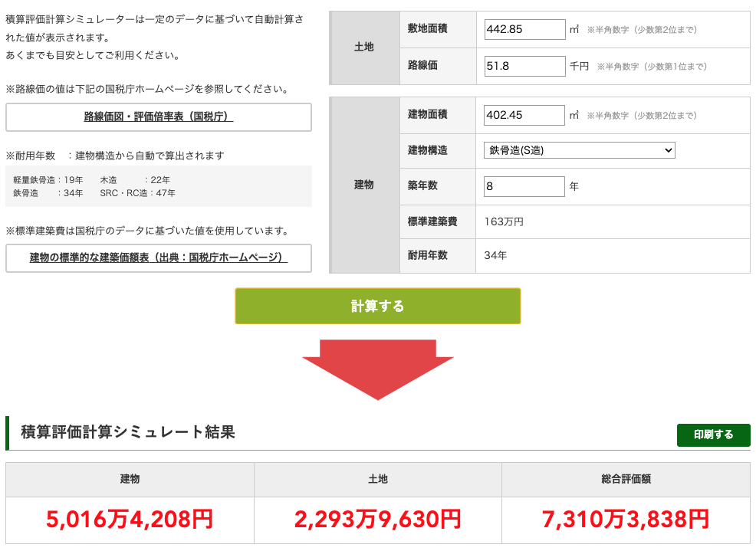This screenshot has width=756, height=551.
Task: Click the 34年 useful life value
Action: (495, 256)
